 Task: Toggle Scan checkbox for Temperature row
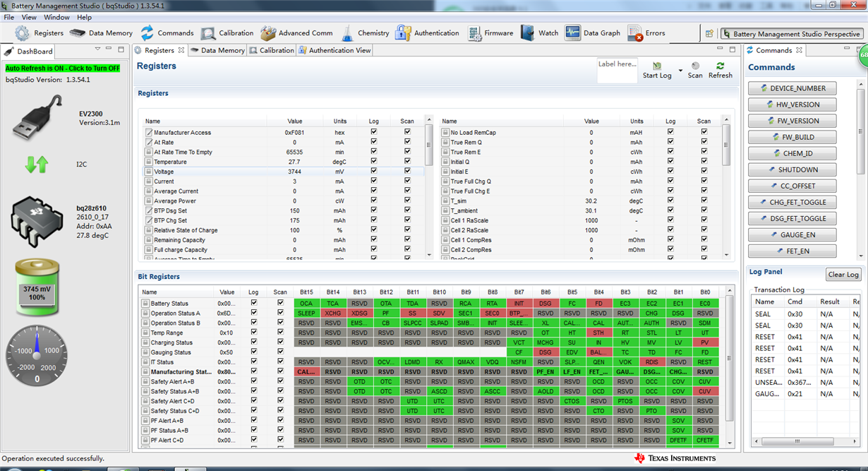pos(407,161)
